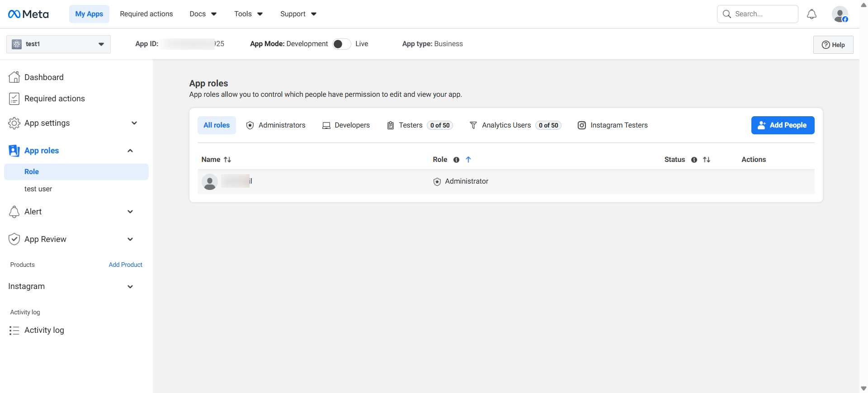The image size is (868, 393).
Task: Click the Role column info icon
Action: pyautogui.click(x=456, y=160)
